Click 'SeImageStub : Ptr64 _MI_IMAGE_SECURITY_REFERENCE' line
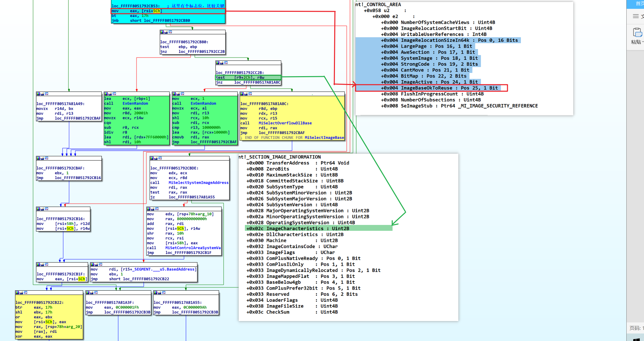 pos(459,106)
